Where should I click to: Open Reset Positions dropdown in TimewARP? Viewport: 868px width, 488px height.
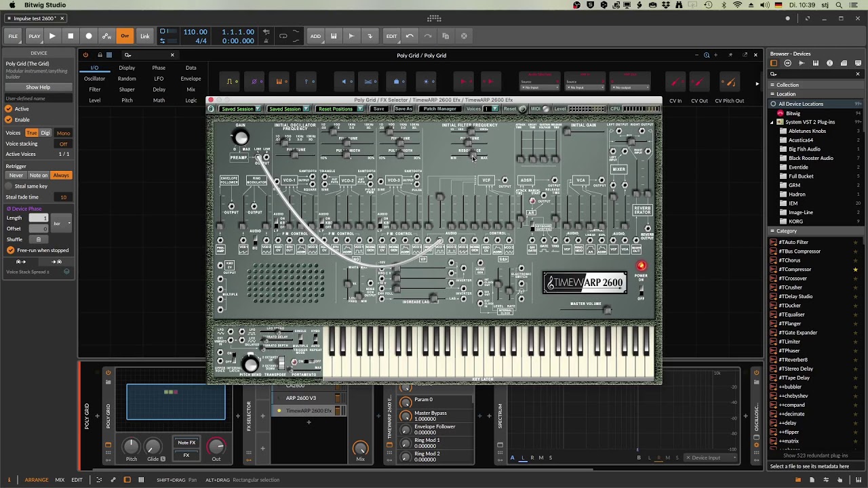(x=339, y=109)
